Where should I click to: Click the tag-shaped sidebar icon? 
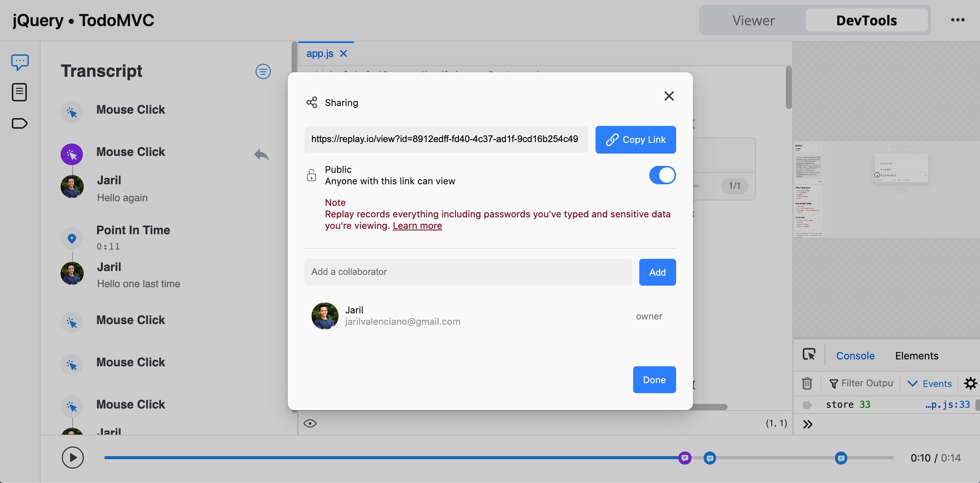tap(20, 123)
